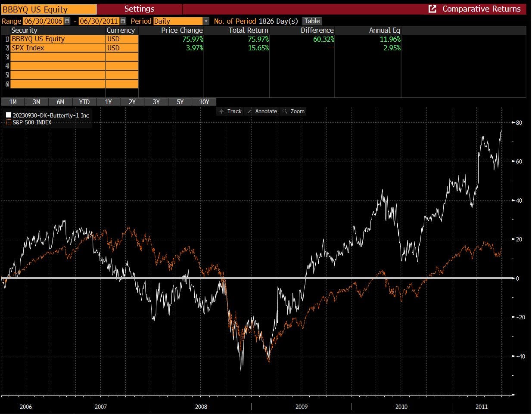The height and width of the screenshot is (414, 532).
Task: Expand the Period dropdown arrow
Action: tap(206, 21)
